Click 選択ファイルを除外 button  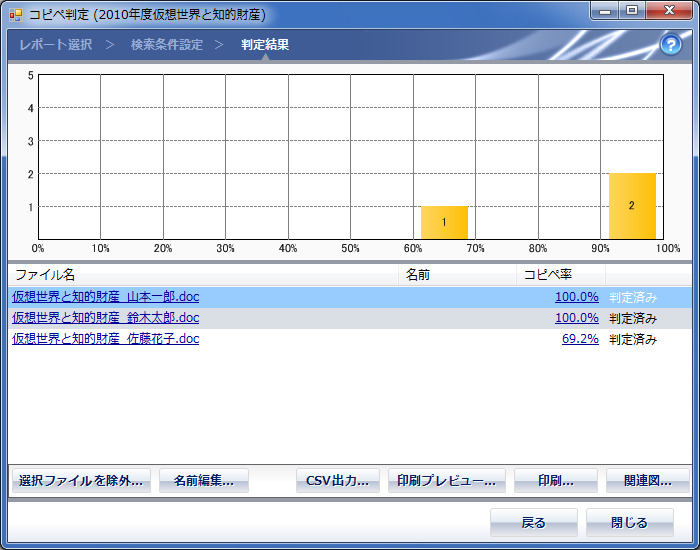(81, 481)
